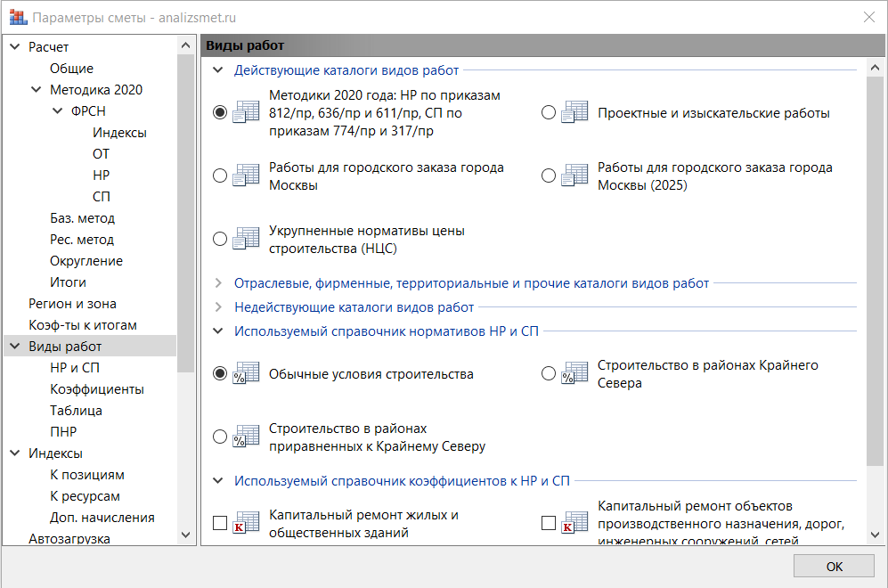Screen dimensions: 888x588
Task: Select Проектные и изыскательские работы radio button
Action: (x=548, y=112)
